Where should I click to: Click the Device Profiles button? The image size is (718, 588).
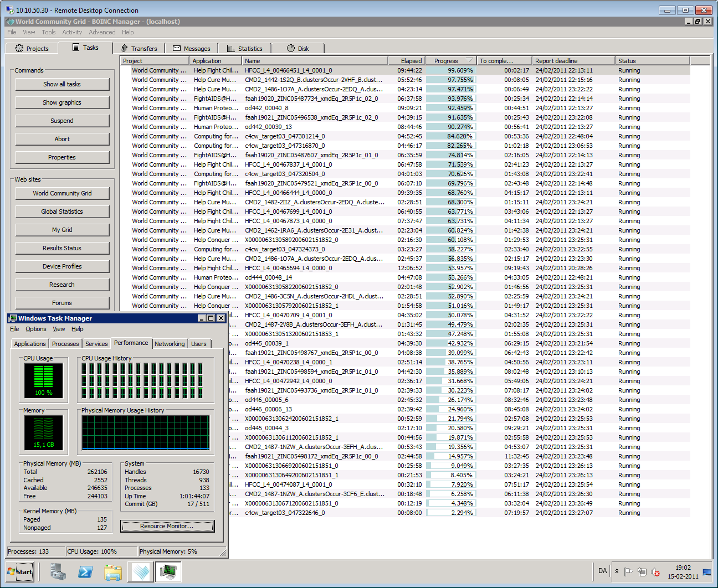pos(62,266)
